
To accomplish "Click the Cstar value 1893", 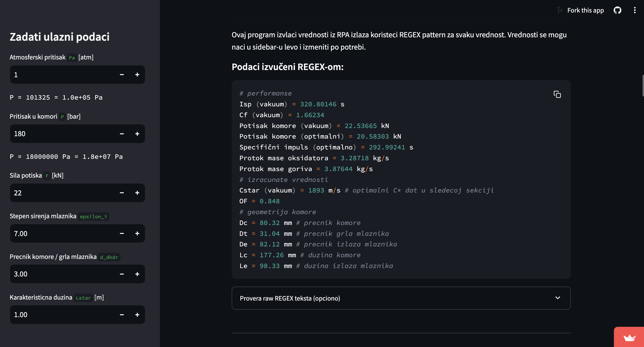I will (x=316, y=190).
